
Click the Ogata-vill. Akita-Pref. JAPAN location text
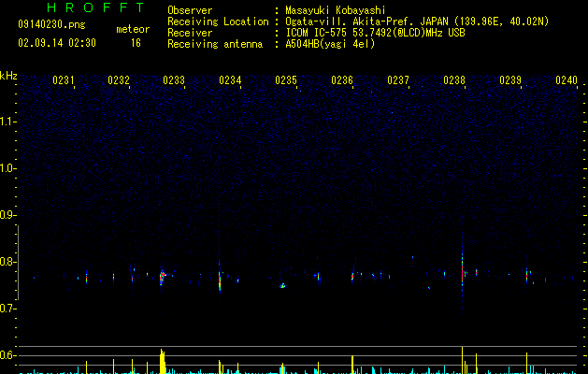click(366, 22)
